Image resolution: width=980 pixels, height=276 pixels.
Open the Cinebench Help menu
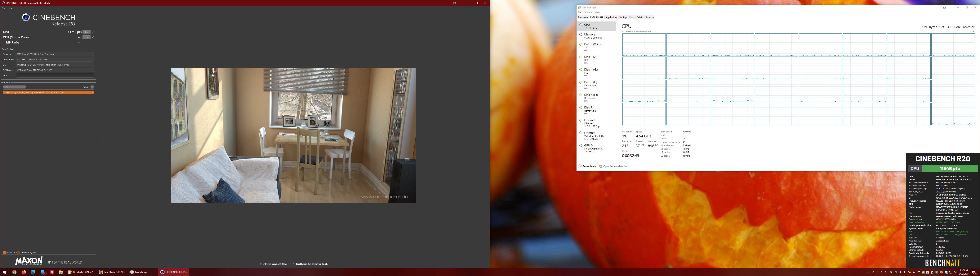[10, 8]
